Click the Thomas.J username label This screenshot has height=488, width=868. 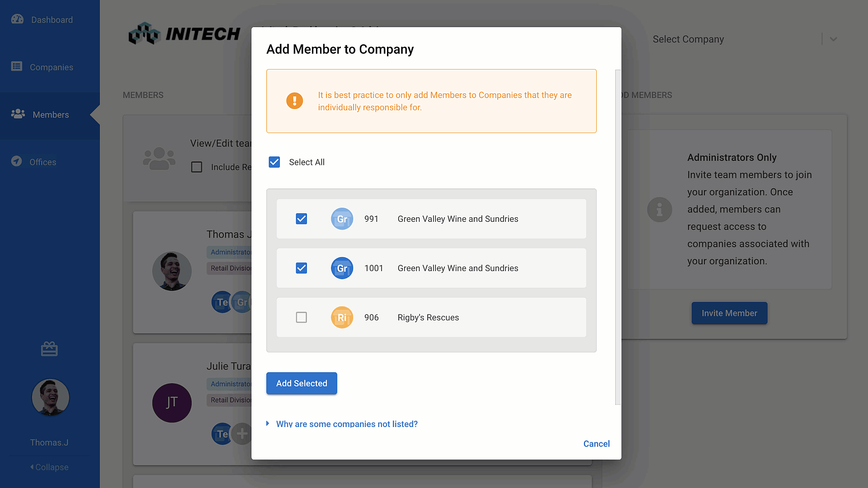pyautogui.click(x=49, y=442)
